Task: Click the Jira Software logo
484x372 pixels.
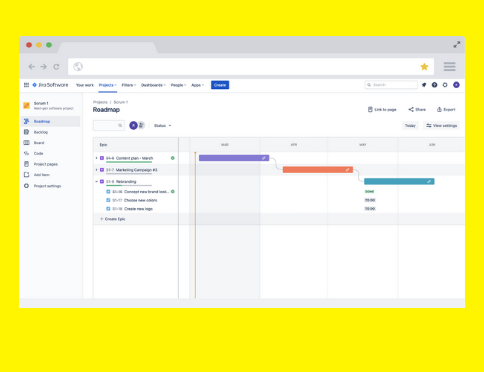Action: click(x=50, y=85)
